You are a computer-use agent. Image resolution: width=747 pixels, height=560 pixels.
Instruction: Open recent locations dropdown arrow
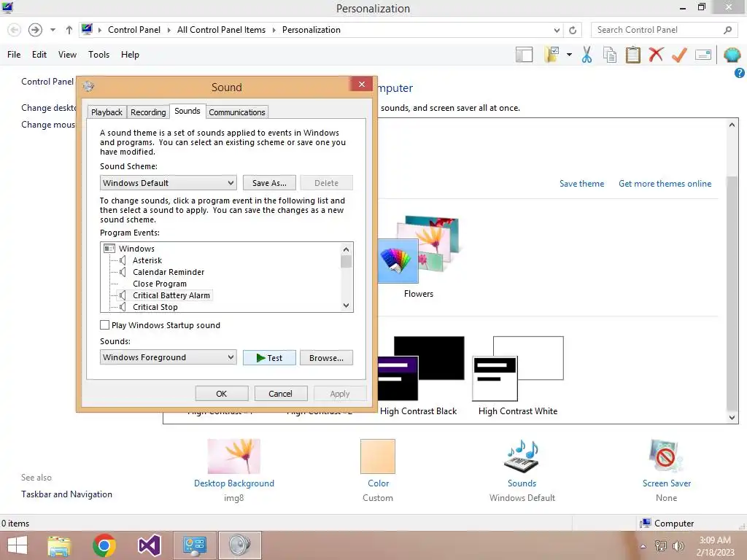53,30
